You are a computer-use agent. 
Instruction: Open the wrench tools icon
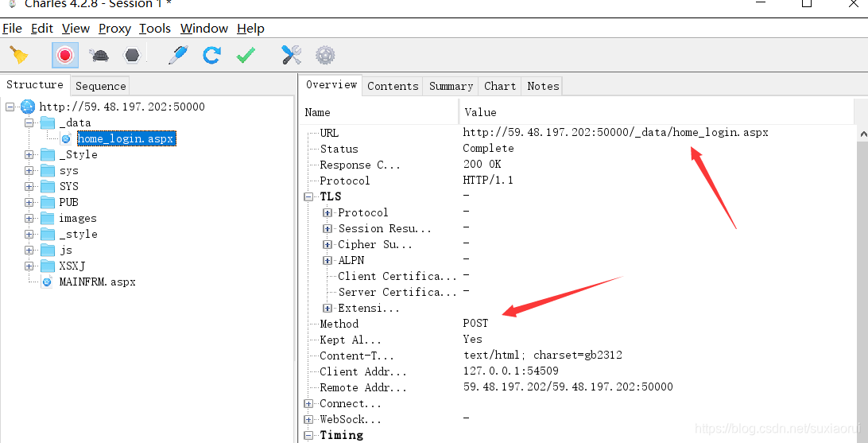(291, 55)
